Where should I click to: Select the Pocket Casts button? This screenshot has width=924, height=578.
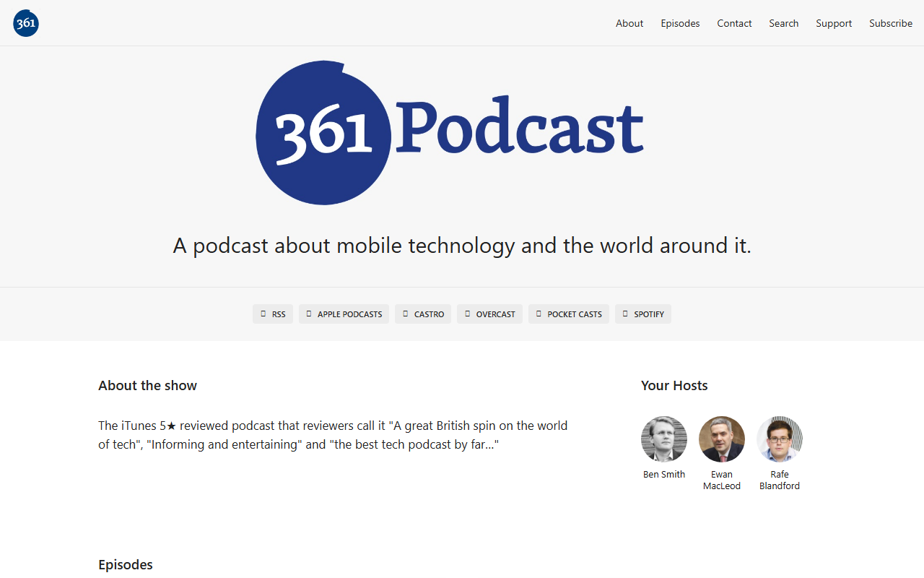(x=569, y=314)
